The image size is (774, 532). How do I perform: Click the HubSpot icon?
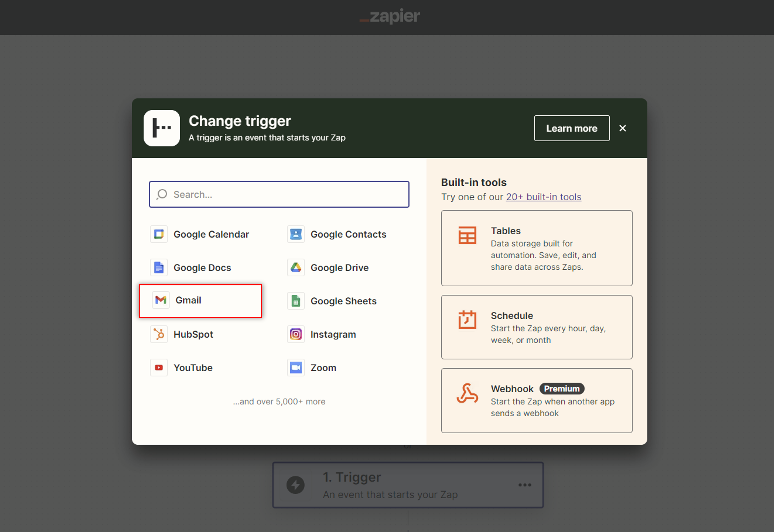click(159, 334)
